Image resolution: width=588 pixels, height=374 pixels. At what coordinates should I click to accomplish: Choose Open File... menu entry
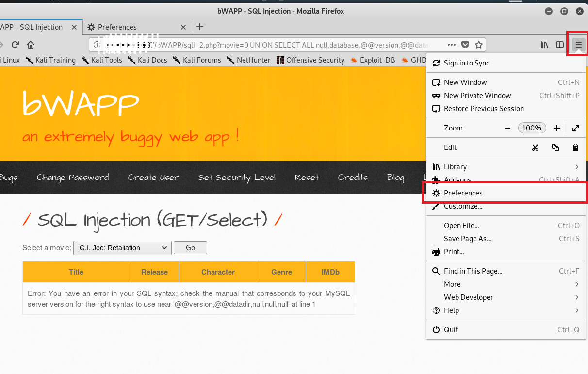506,226
